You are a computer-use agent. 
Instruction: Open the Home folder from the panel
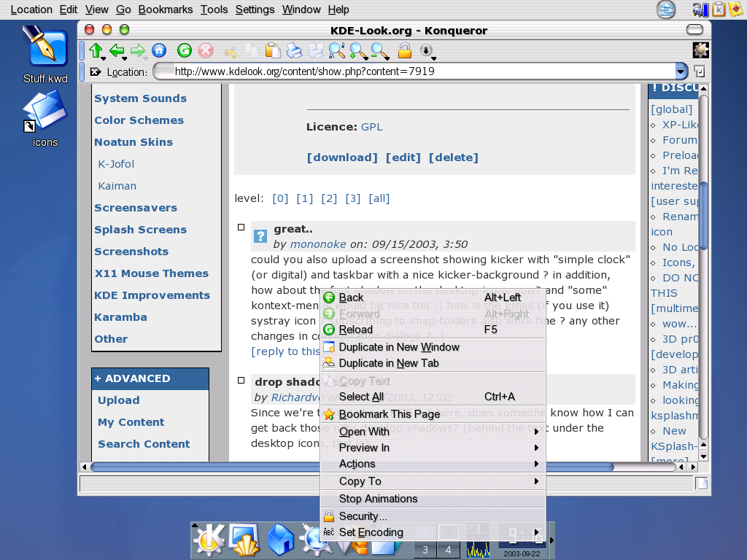pyautogui.click(x=280, y=540)
